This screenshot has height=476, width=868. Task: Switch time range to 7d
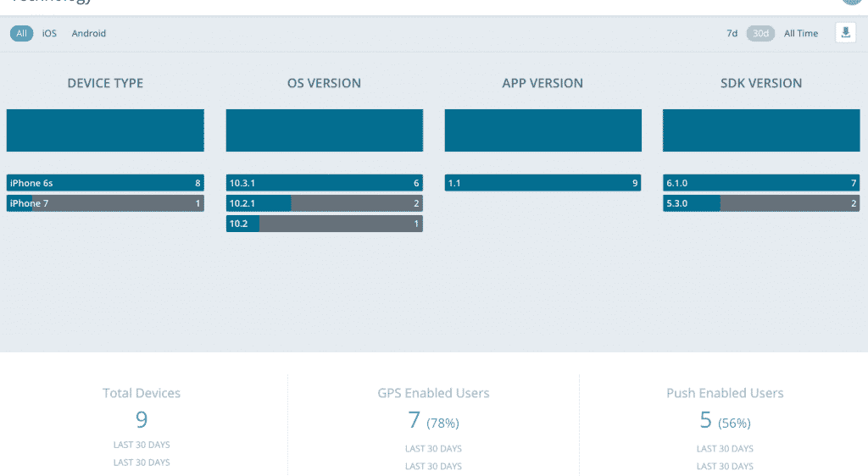coord(732,34)
